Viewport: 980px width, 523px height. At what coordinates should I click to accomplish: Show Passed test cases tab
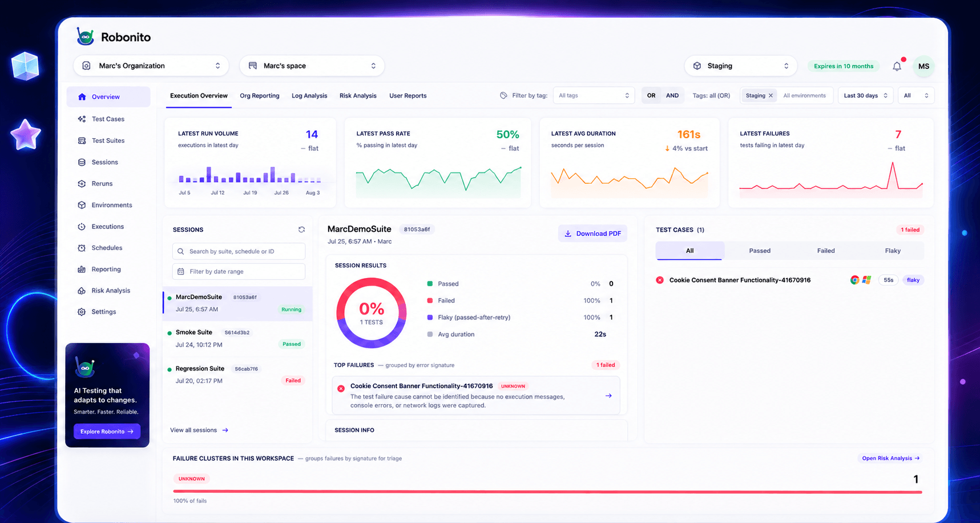(x=760, y=251)
